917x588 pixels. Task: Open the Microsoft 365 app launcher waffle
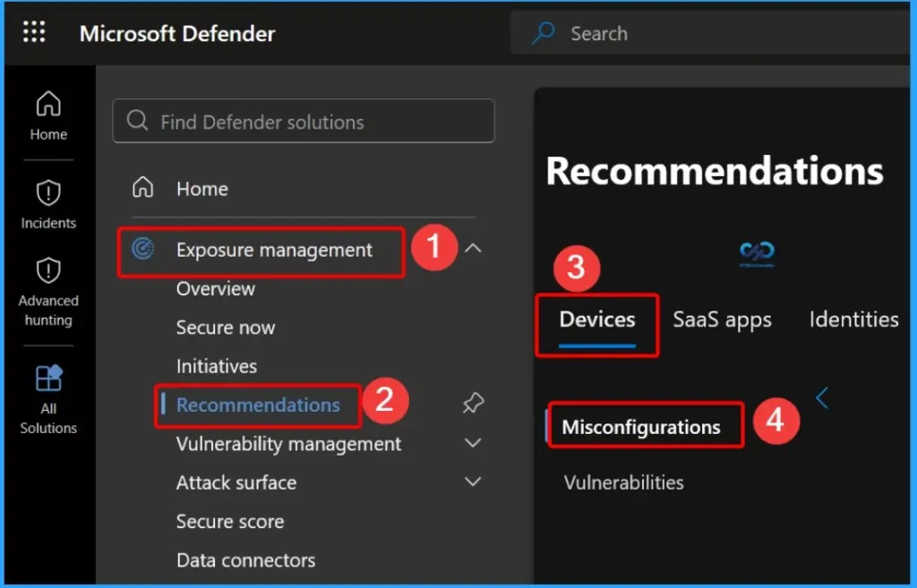pos(34,32)
